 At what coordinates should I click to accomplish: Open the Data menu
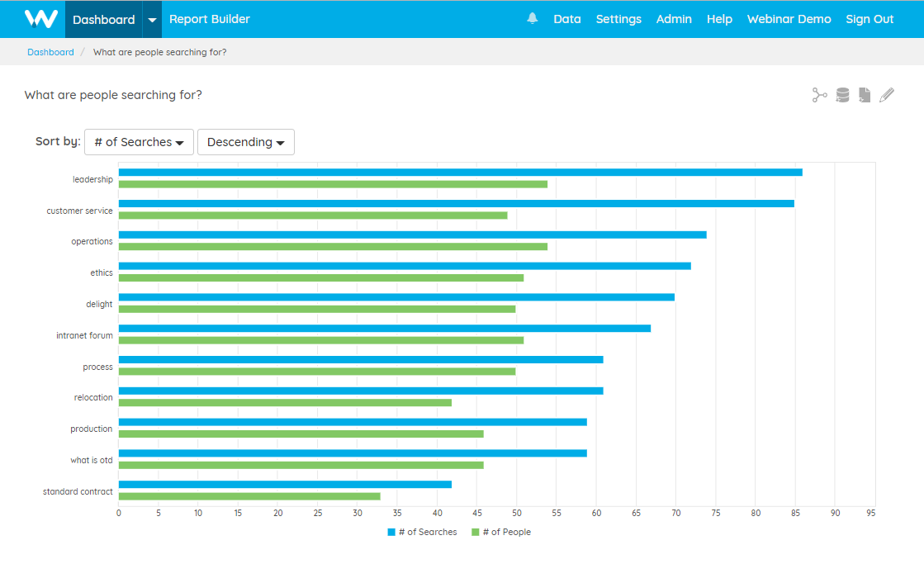tap(567, 19)
